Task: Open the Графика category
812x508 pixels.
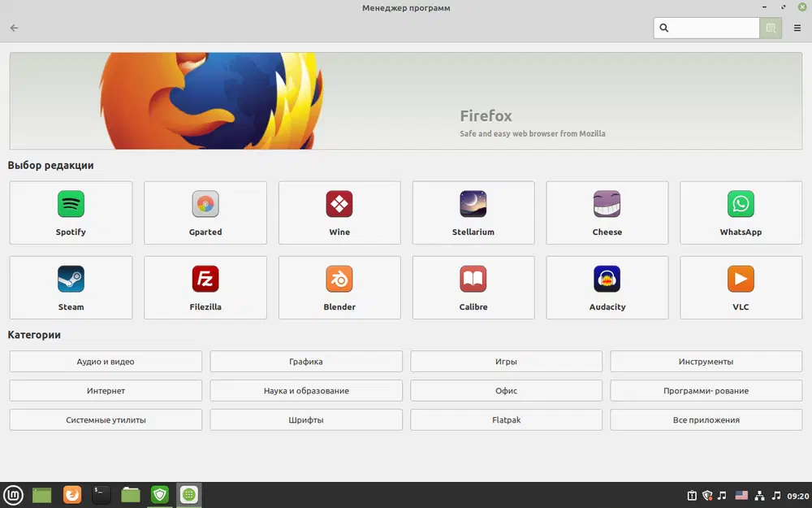Action: tap(306, 362)
